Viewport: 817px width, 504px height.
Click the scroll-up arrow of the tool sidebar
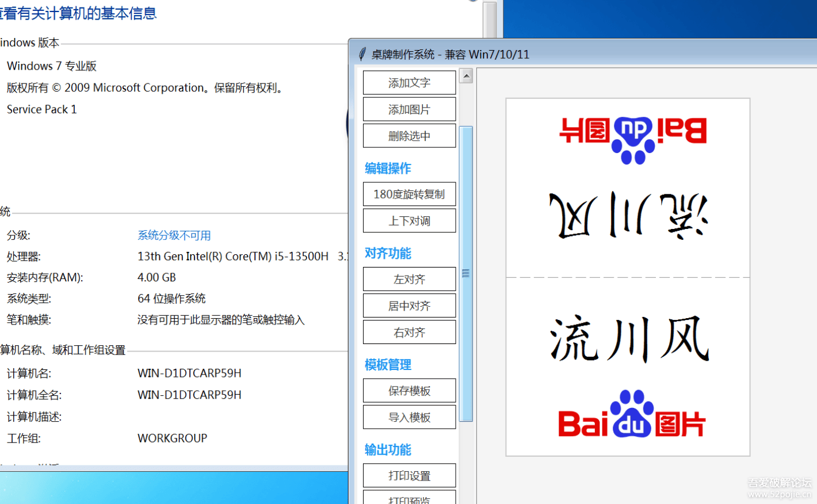(x=467, y=75)
